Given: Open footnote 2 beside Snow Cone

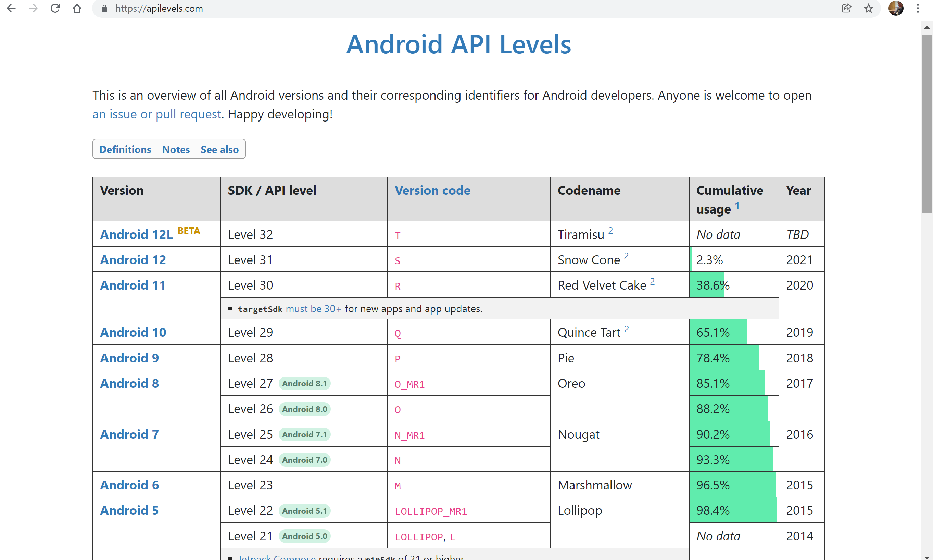Looking at the screenshot, I should pyautogui.click(x=626, y=256).
